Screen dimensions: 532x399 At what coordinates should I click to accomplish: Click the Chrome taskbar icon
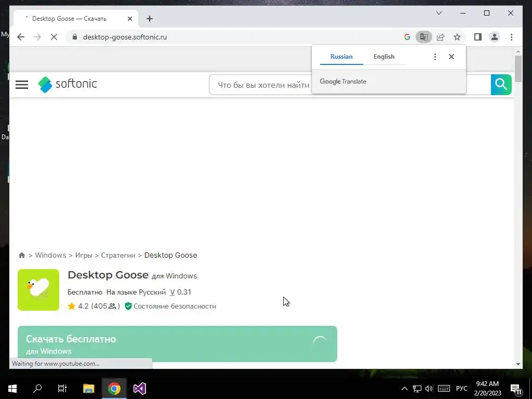(x=114, y=389)
